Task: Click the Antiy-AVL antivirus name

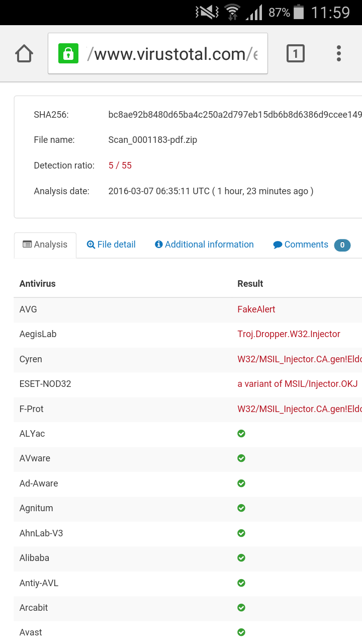Action: click(39, 583)
